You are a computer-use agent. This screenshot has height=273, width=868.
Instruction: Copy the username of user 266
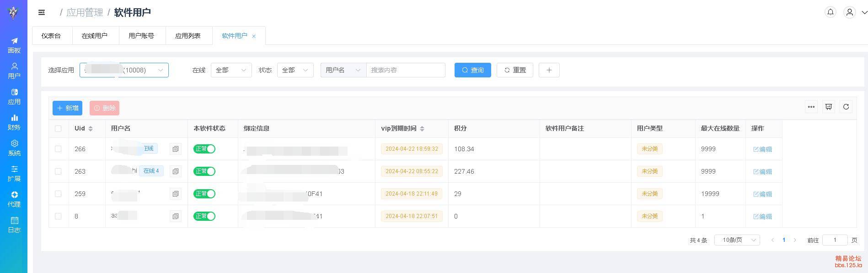click(175, 149)
